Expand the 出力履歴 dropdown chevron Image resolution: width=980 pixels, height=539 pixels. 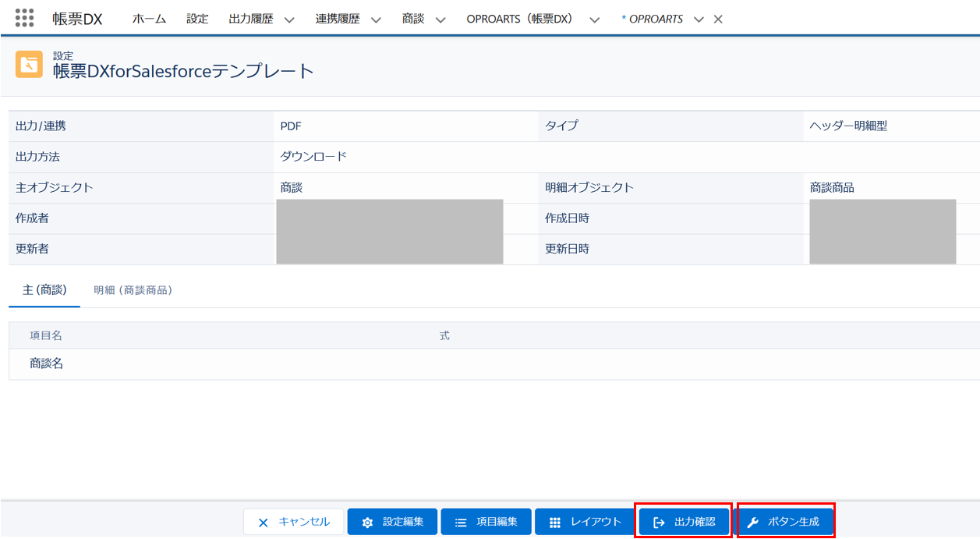(289, 20)
